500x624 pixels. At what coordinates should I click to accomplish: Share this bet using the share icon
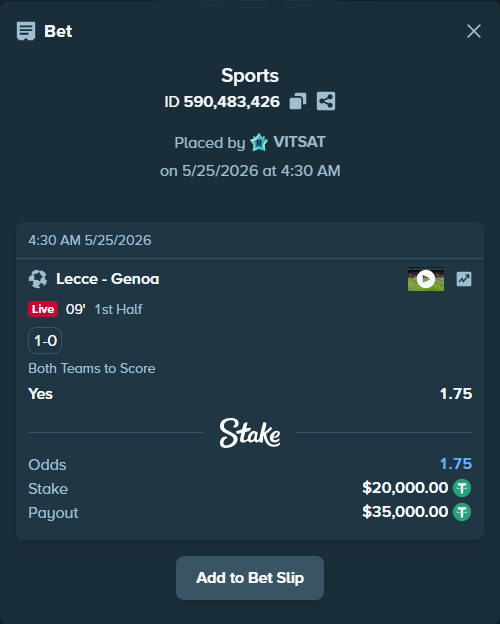coord(326,101)
